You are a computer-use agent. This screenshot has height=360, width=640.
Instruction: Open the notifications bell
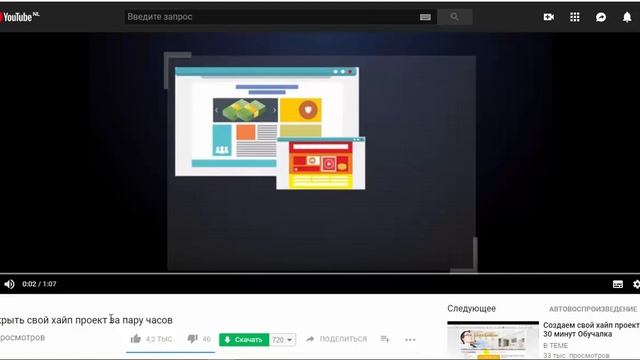tap(627, 17)
